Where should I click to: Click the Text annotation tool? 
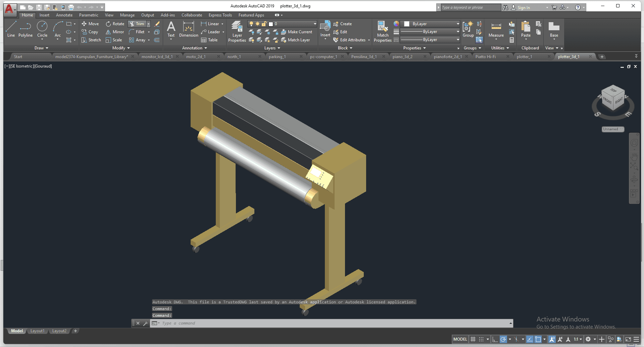click(171, 29)
